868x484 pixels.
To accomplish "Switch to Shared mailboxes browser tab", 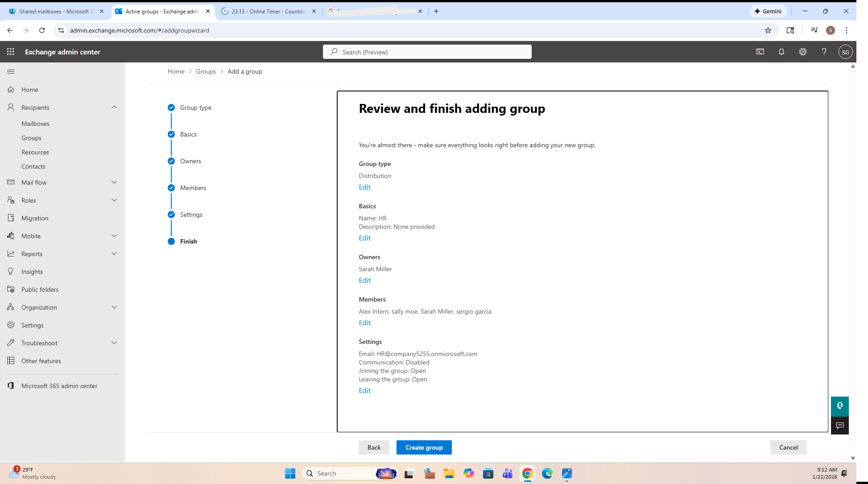I will tap(56, 11).
